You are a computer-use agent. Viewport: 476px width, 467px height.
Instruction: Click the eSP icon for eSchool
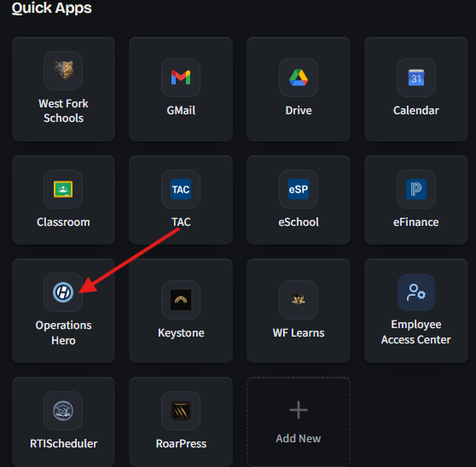pyautogui.click(x=299, y=189)
